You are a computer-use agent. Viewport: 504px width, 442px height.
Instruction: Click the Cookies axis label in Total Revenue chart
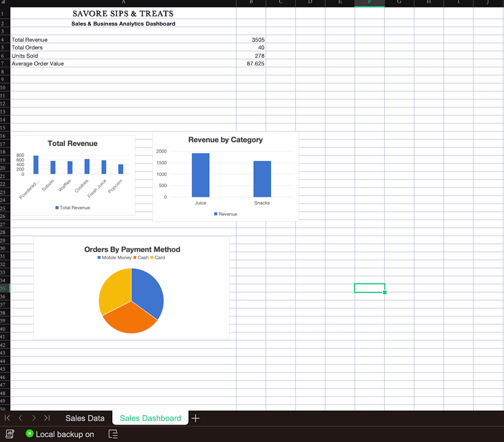pos(81,186)
